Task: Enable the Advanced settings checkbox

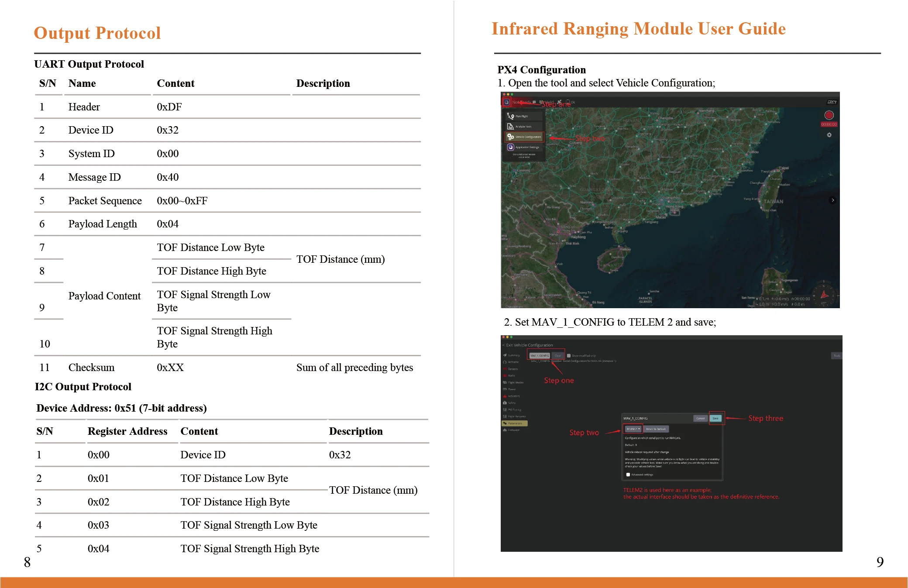Action: 628,475
